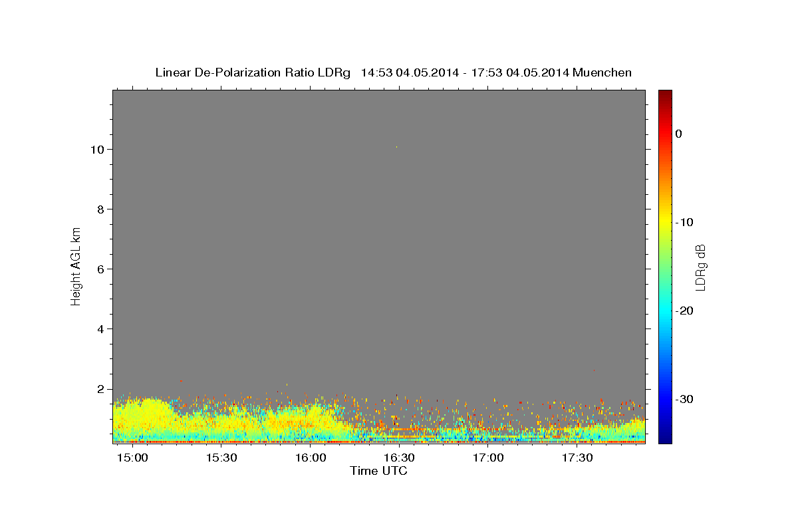The width and height of the screenshot is (798, 532).
Task: Click the height label 10
Action: [98, 149]
